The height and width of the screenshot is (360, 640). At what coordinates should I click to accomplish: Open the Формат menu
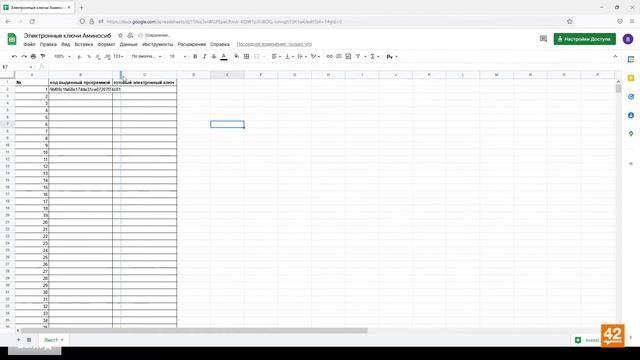point(106,44)
